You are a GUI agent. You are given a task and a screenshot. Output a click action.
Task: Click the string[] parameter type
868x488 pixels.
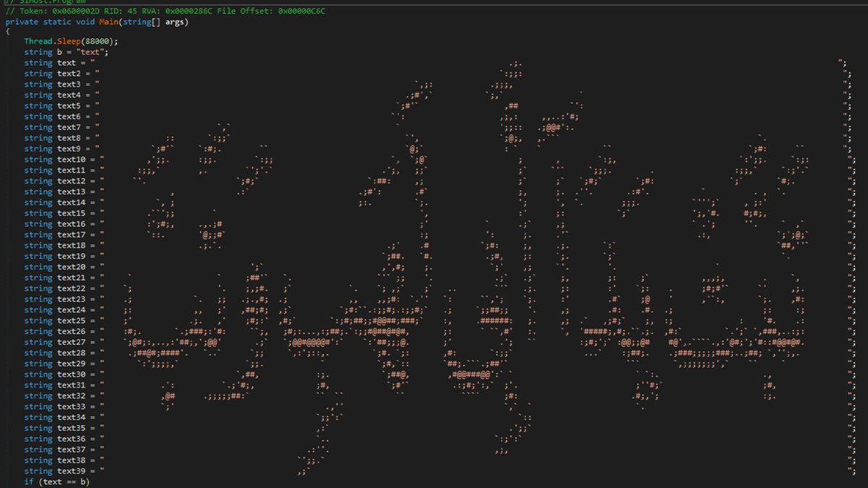click(140, 22)
